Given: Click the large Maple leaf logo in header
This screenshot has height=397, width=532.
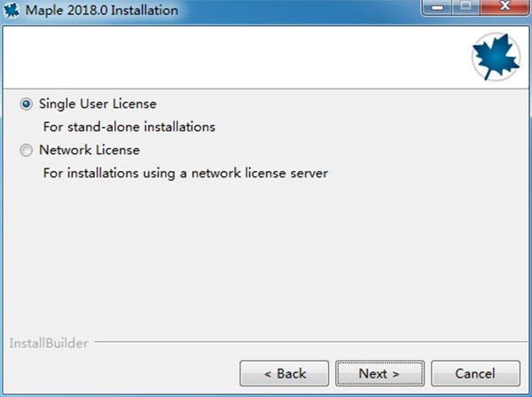Looking at the screenshot, I should coord(489,56).
